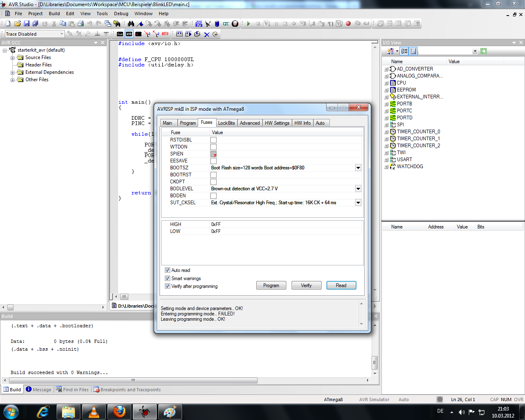
Task: Click the Run to Cursor braces icon
Action: pyautogui.click(x=331, y=24)
